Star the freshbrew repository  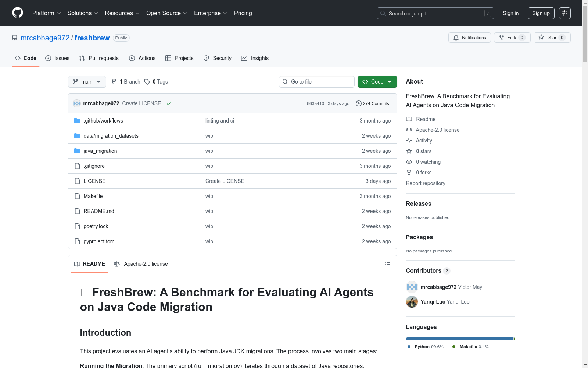[552, 38]
